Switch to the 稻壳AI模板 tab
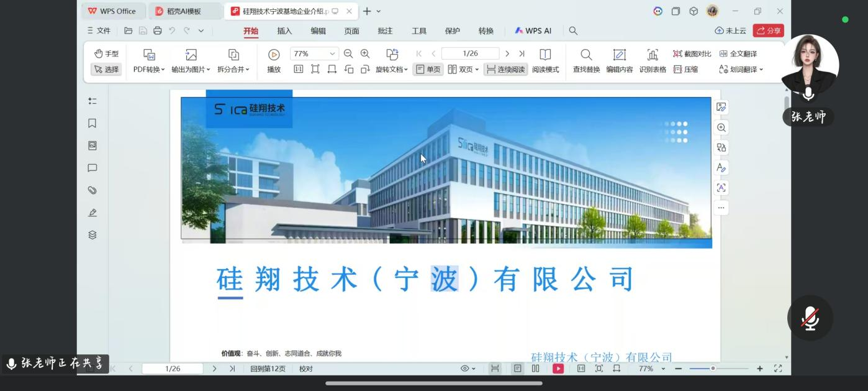The width and height of the screenshot is (868, 391). (x=184, y=11)
